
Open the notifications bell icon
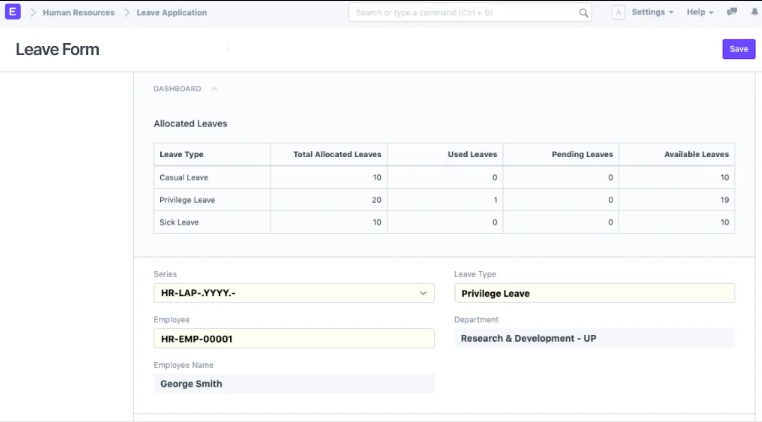tap(754, 12)
